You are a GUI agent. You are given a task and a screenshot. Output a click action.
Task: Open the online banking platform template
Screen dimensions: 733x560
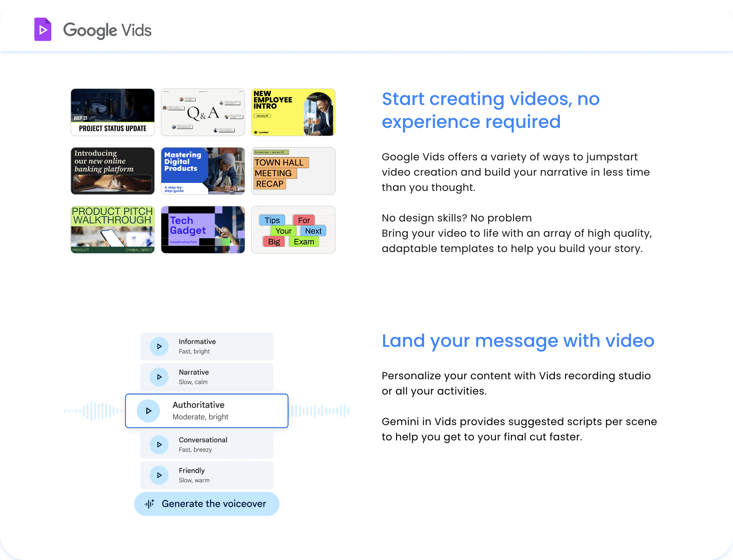tap(113, 171)
